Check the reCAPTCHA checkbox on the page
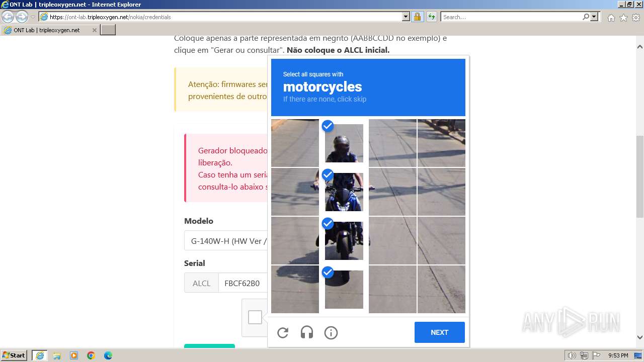This screenshot has height=362, width=644. 255,317
